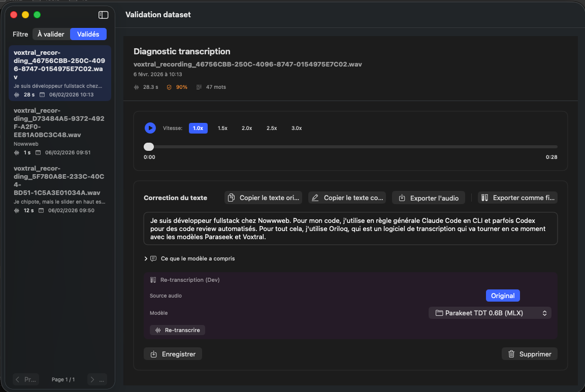Open recording D73484A5 labelled Nowwweb
This screenshot has height=392, width=585.
coord(60,132)
